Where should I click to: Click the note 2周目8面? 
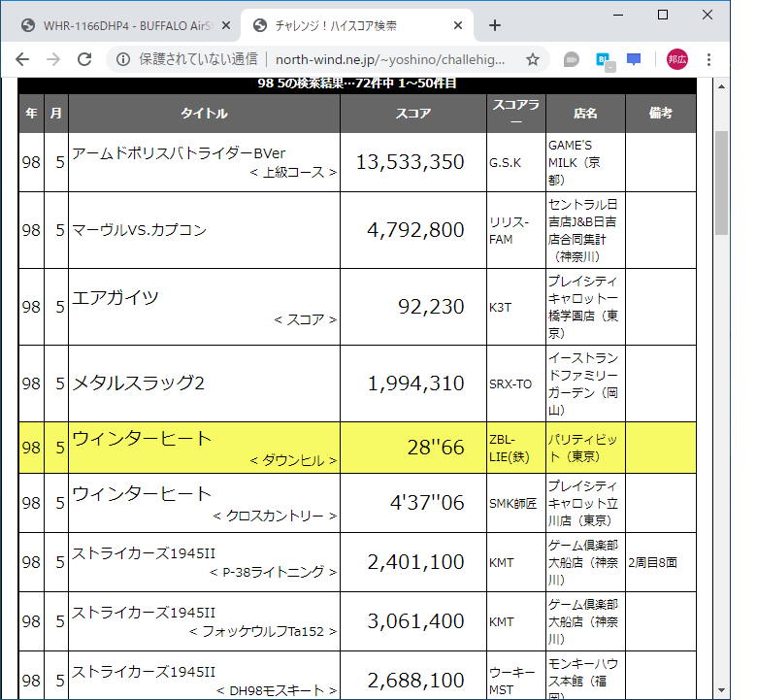652,563
